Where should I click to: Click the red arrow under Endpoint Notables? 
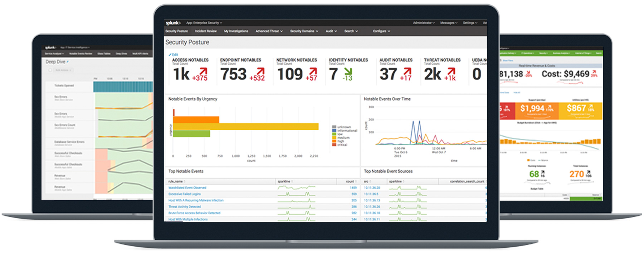pyautogui.click(x=261, y=71)
